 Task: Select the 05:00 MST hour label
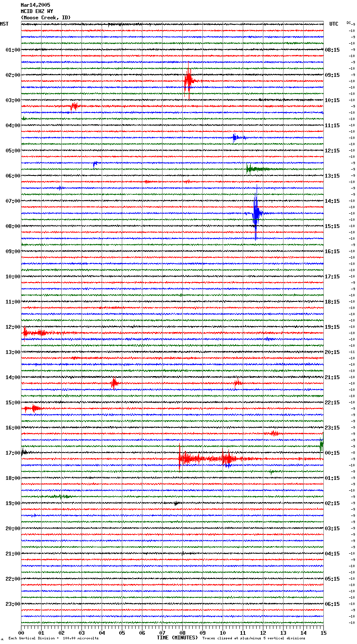click(x=13, y=151)
